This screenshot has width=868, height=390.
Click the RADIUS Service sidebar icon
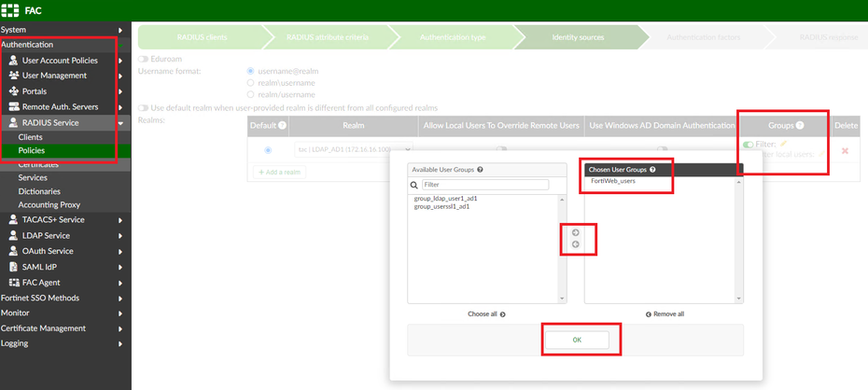tap(13, 123)
